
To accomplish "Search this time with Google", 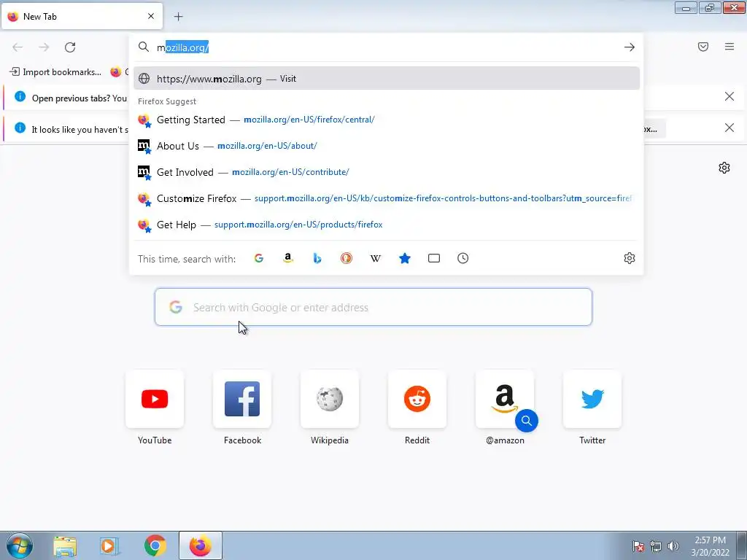I will click(259, 258).
